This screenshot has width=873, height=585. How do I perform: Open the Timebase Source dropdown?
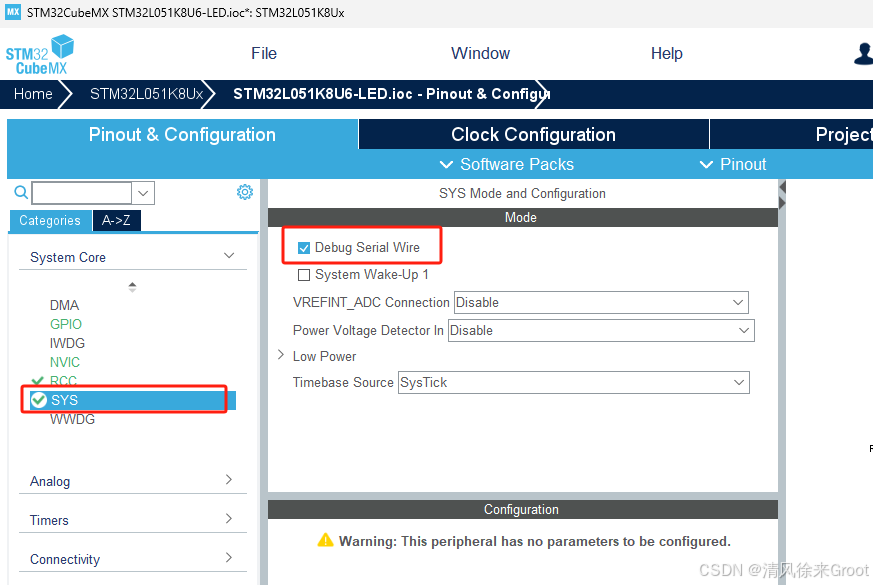574,382
